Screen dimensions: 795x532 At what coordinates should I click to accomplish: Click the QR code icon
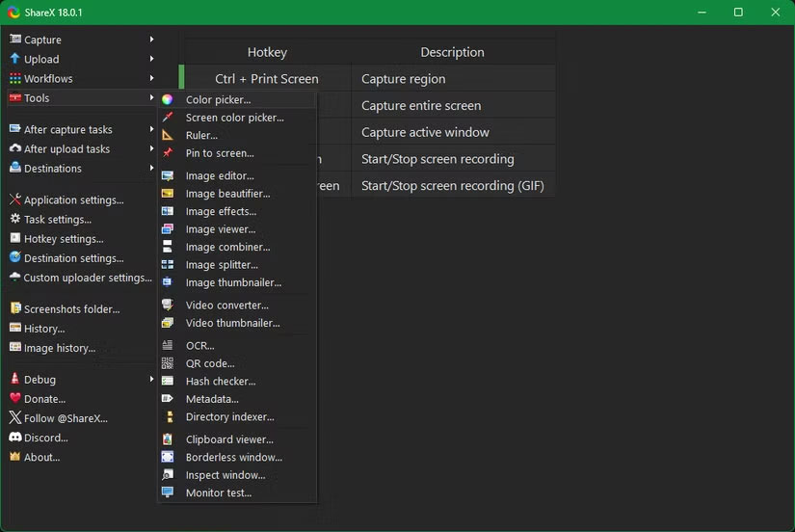tap(168, 363)
